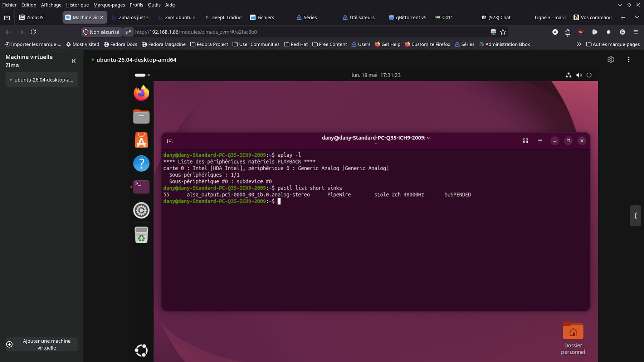644x362 pixels.
Task: Click Importer les marque-pages in the bookmarks bar
Action: point(33,44)
